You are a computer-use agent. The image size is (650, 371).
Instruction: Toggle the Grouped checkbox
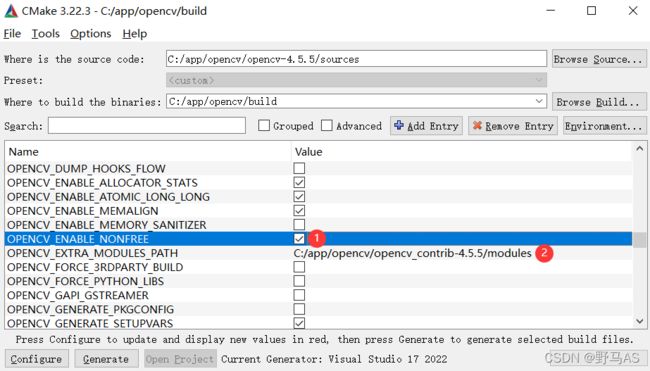tap(264, 125)
